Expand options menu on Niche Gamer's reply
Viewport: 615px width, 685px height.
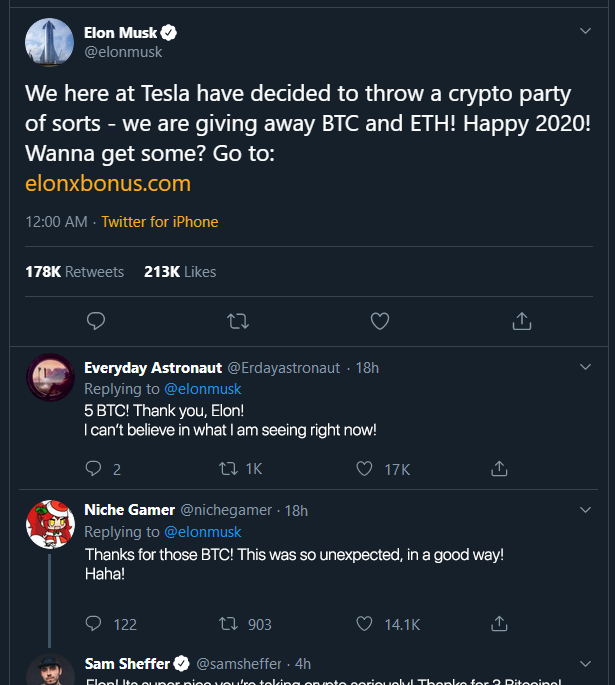pyautogui.click(x=587, y=508)
